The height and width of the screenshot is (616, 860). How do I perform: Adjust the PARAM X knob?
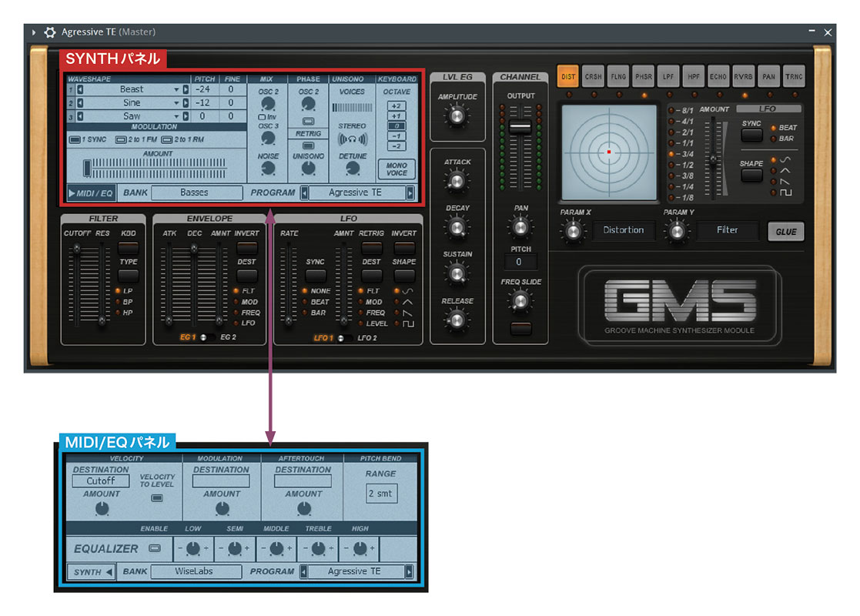click(573, 231)
